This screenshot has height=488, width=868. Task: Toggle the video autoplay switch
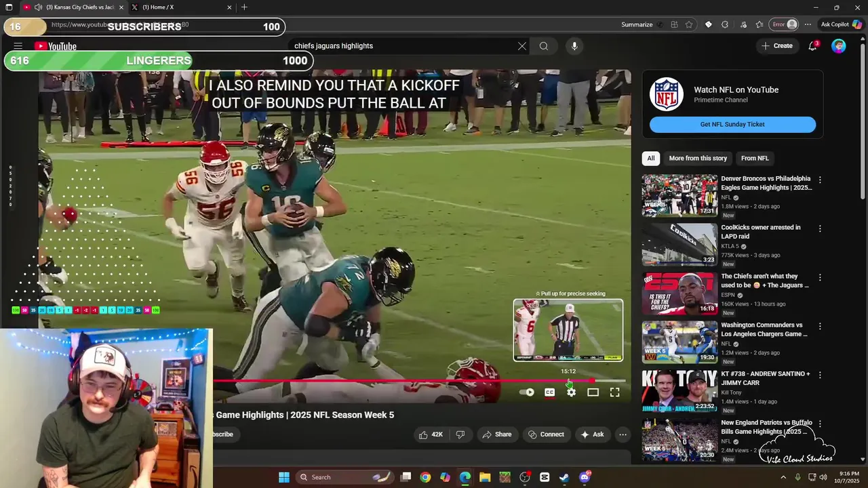tap(527, 392)
